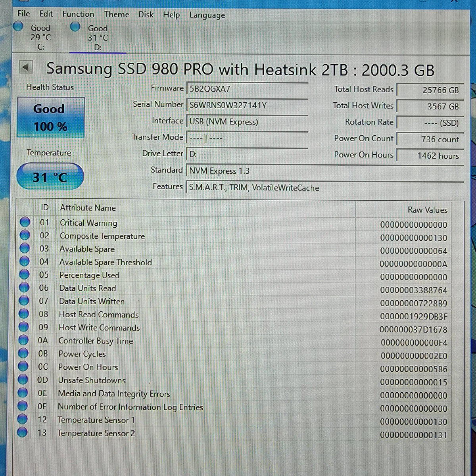The width and height of the screenshot is (476, 476).
Task: Click raw value 0000001929DB3F
Action: pyautogui.click(x=413, y=317)
